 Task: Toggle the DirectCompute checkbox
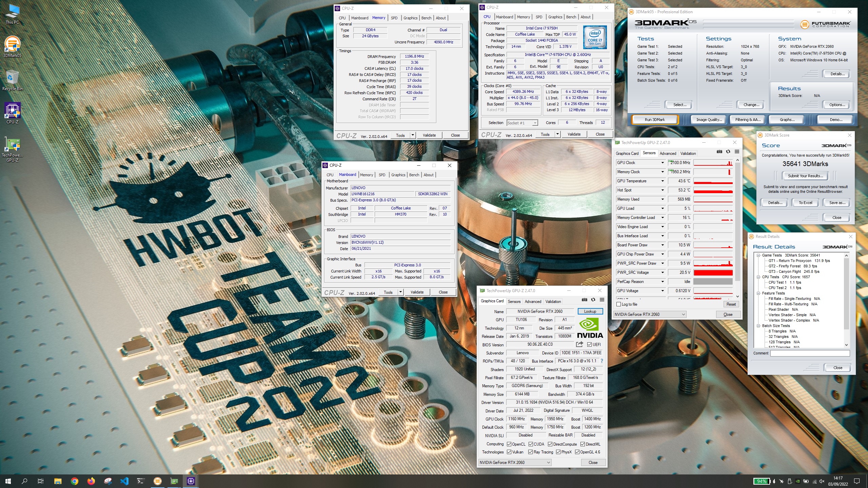click(x=550, y=444)
